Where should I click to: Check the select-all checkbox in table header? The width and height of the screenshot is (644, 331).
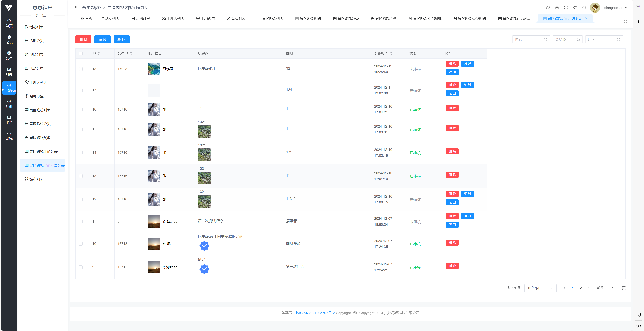(81, 53)
